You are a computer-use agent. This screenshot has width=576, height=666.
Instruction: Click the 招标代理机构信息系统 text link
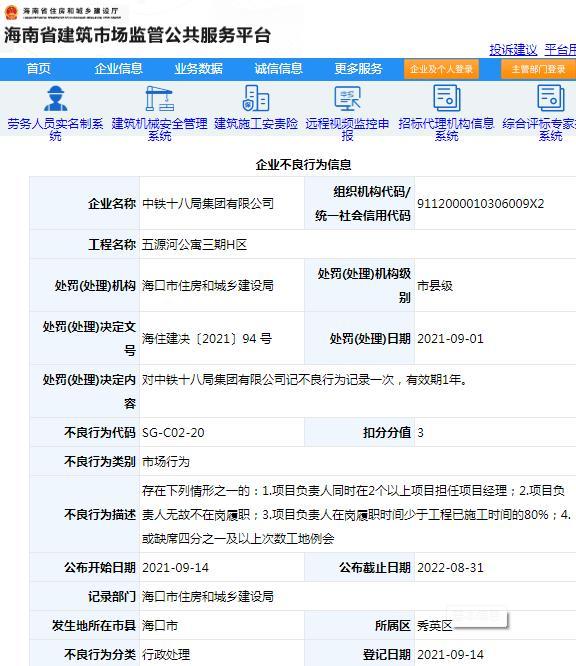[446, 130]
